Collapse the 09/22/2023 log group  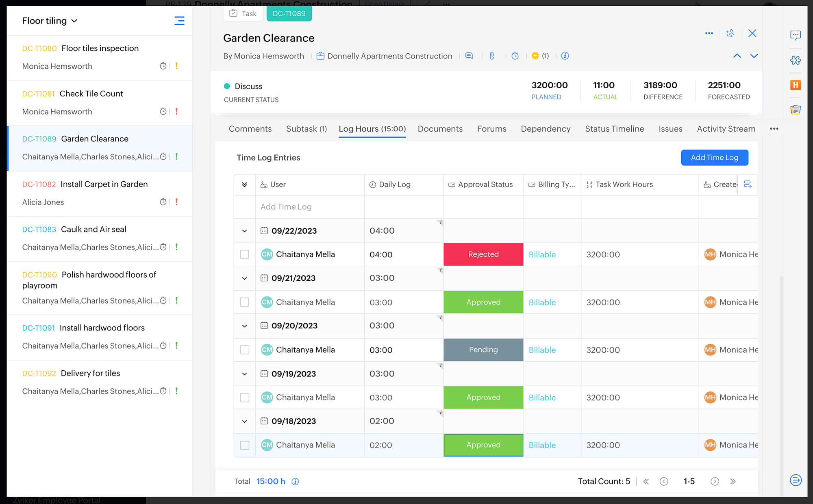coord(244,231)
